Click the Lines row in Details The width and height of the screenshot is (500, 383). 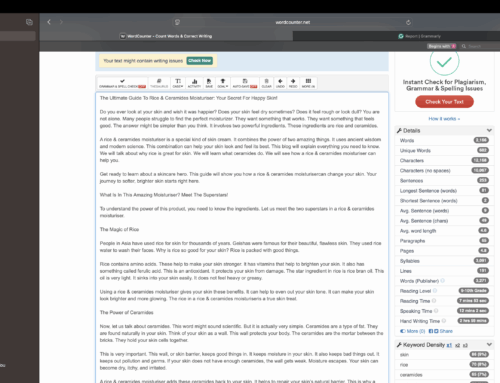[x=444, y=271]
